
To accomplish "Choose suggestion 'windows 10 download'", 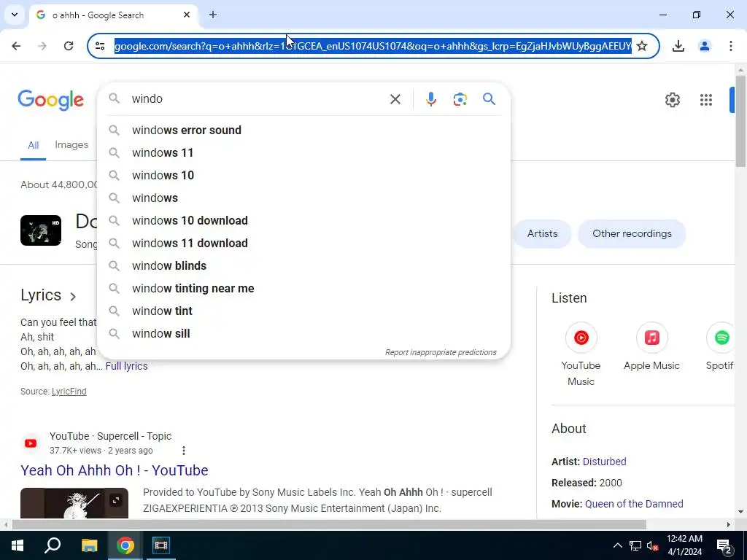I will (x=303, y=220).
